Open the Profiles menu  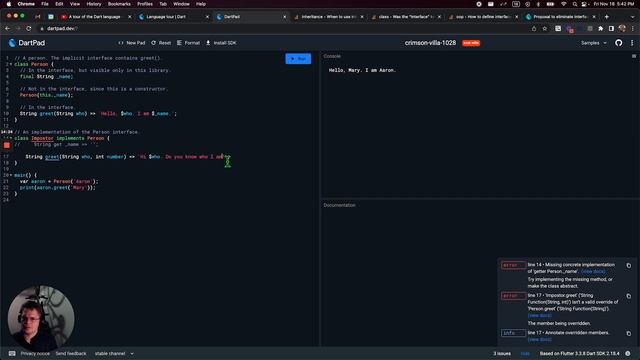click(x=144, y=4)
